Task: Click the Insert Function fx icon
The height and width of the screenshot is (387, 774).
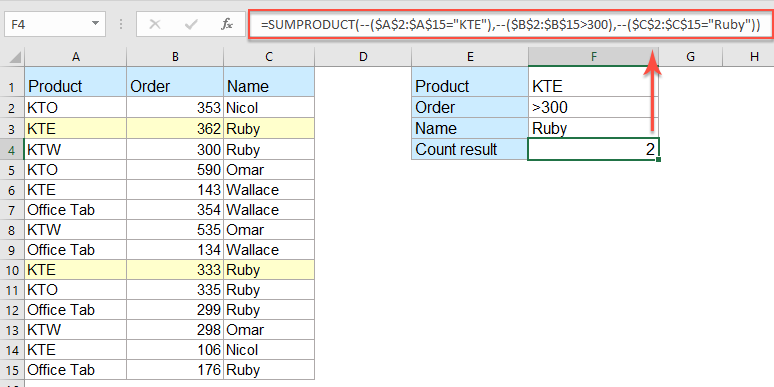Action: [227, 24]
